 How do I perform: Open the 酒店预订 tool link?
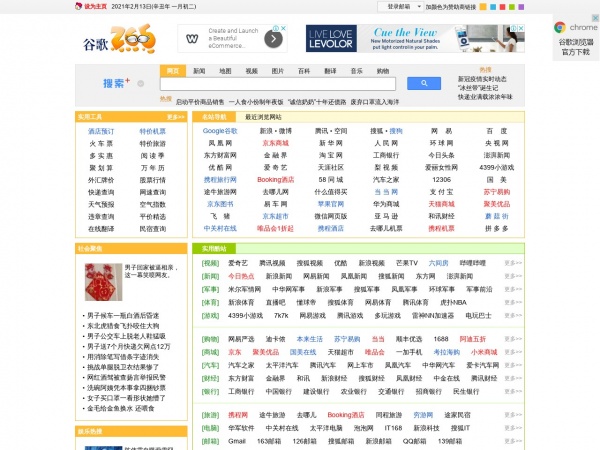coord(101,131)
